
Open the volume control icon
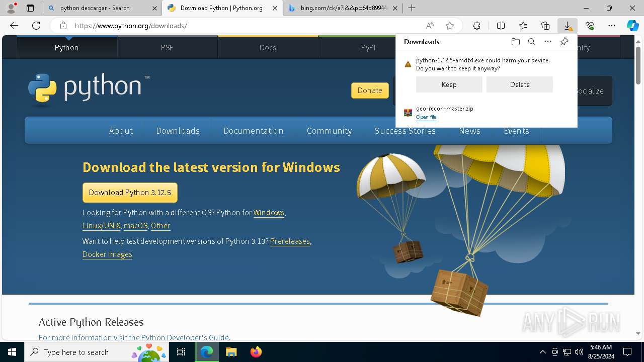click(x=579, y=352)
